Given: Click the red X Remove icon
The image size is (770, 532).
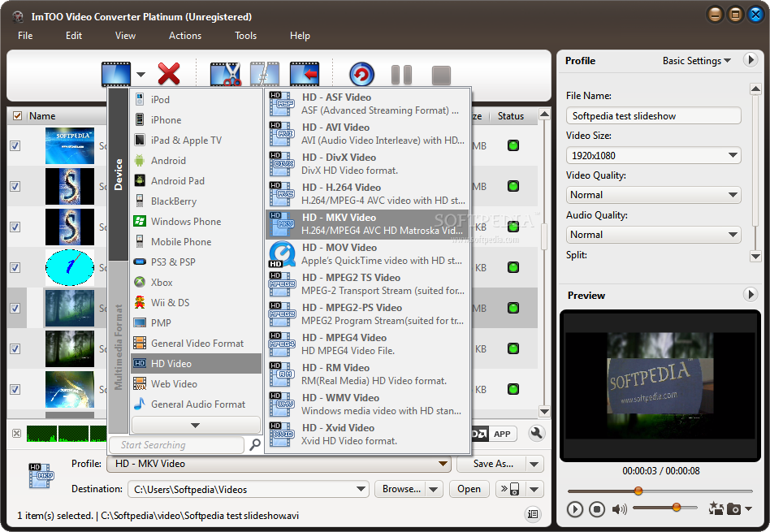Looking at the screenshot, I should tap(169, 74).
